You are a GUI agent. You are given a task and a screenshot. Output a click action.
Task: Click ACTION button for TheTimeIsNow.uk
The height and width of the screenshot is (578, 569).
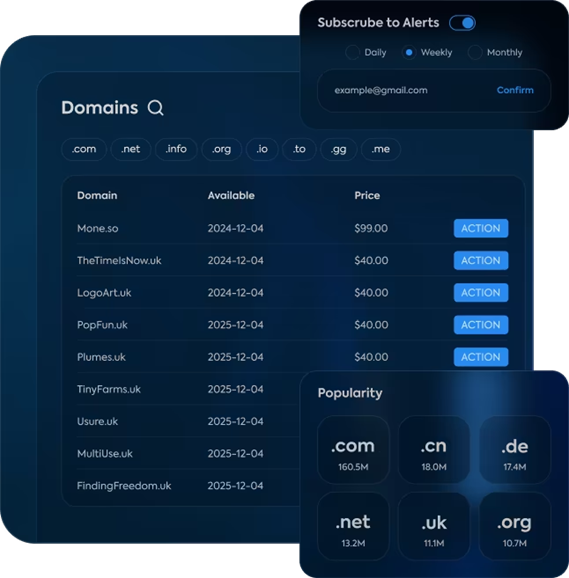(481, 261)
